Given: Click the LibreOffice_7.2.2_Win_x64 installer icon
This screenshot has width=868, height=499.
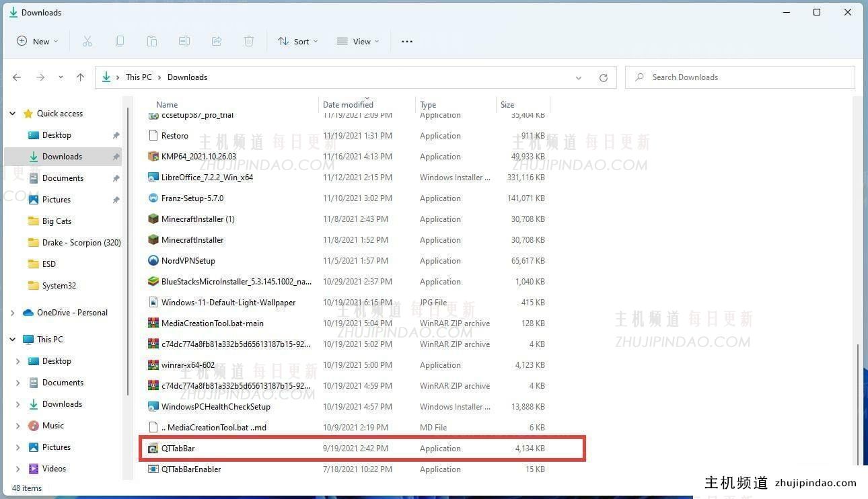Looking at the screenshot, I should click(153, 178).
